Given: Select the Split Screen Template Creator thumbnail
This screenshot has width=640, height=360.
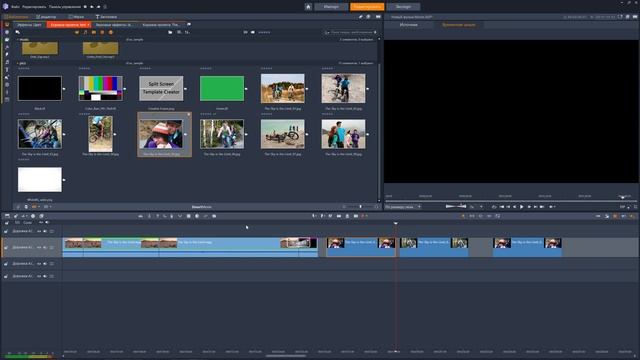Looking at the screenshot, I should tap(161, 88).
